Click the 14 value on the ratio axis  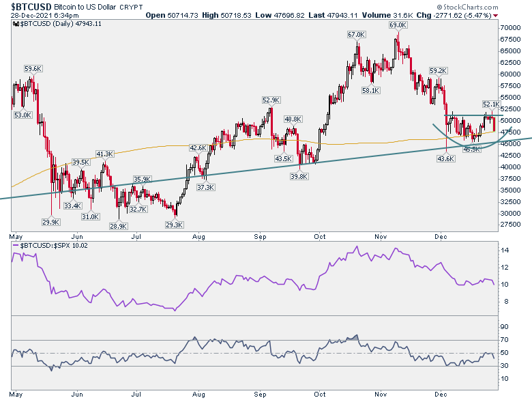(505, 251)
